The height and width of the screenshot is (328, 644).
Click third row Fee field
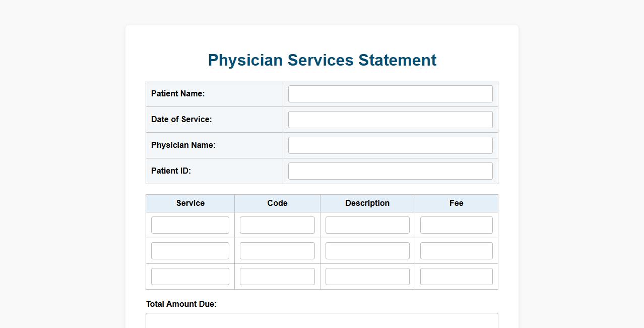pyautogui.click(x=456, y=277)
